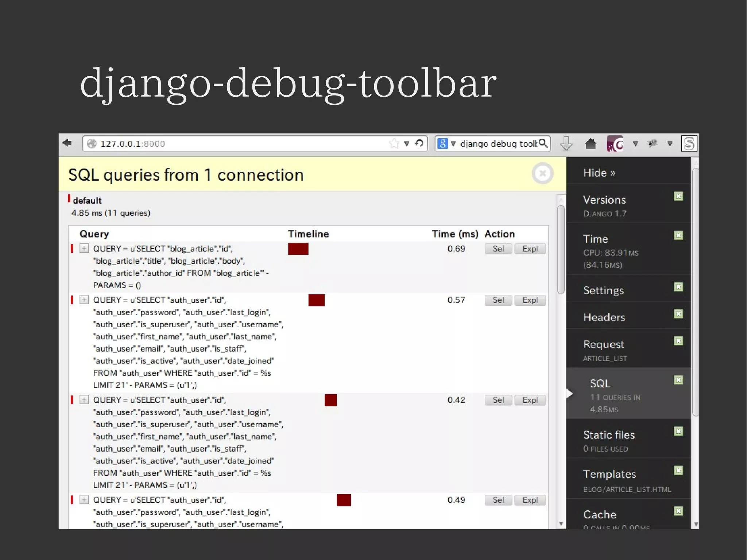Screen dimensions: 747x560
Task: Click the S extension icon
Action: (689, 143)
